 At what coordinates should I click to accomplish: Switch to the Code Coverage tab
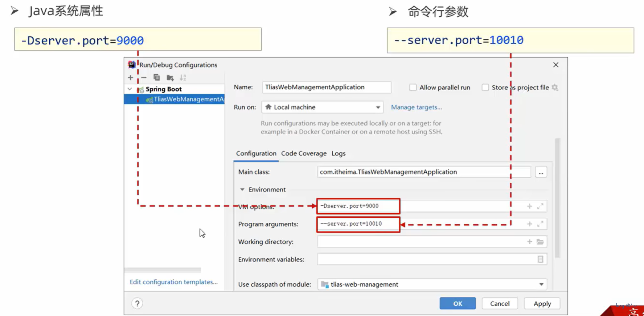304,153
